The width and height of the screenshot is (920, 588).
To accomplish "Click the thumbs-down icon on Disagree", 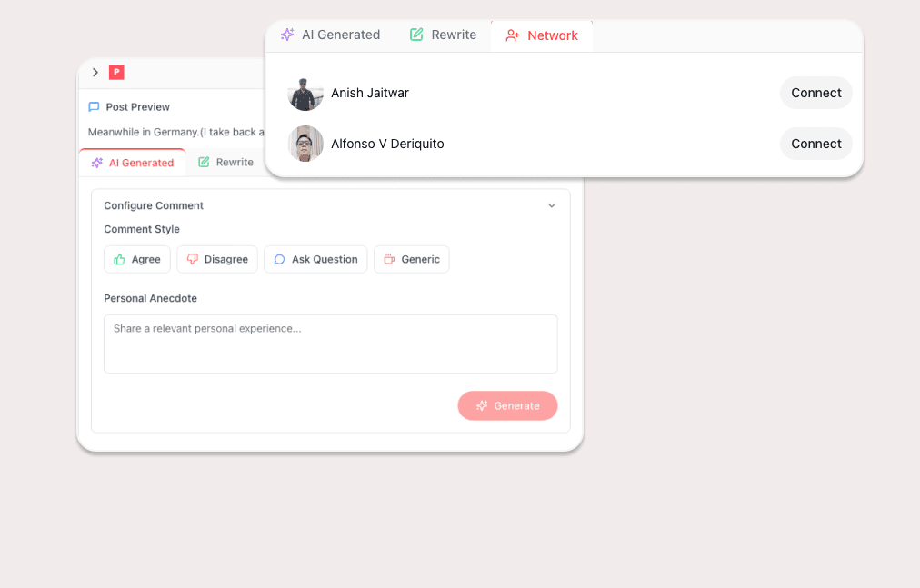I will [193, 259].
